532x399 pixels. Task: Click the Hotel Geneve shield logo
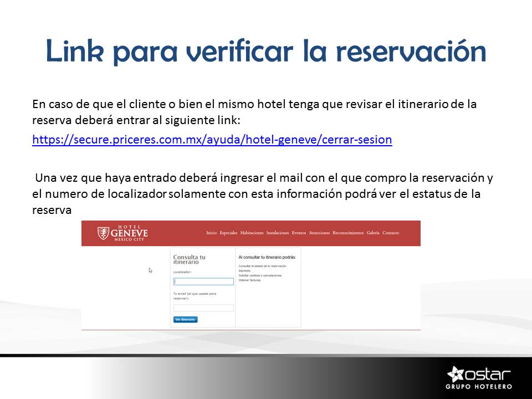click(103, 233)
